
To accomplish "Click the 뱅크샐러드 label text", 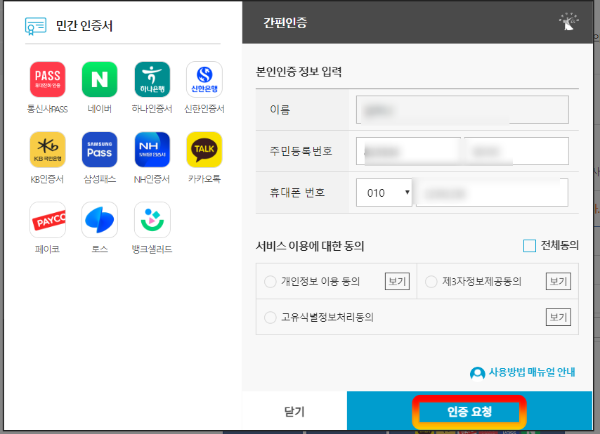I will click(x=152, y=249).
